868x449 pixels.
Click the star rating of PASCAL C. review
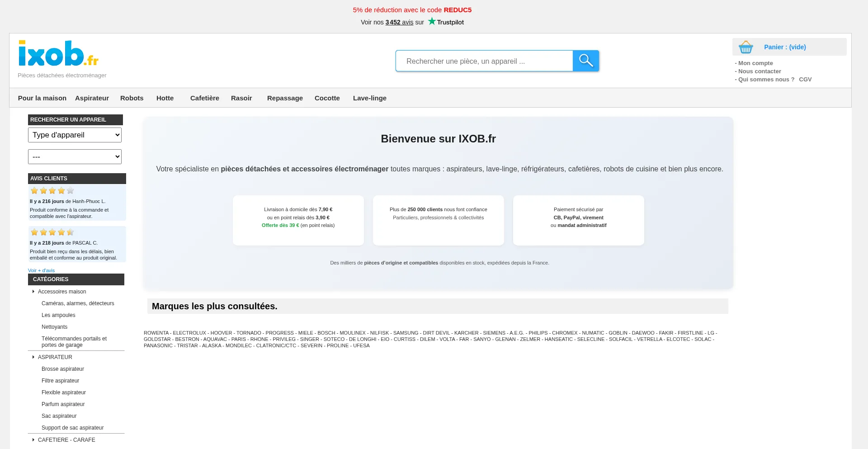click(52, 232)
